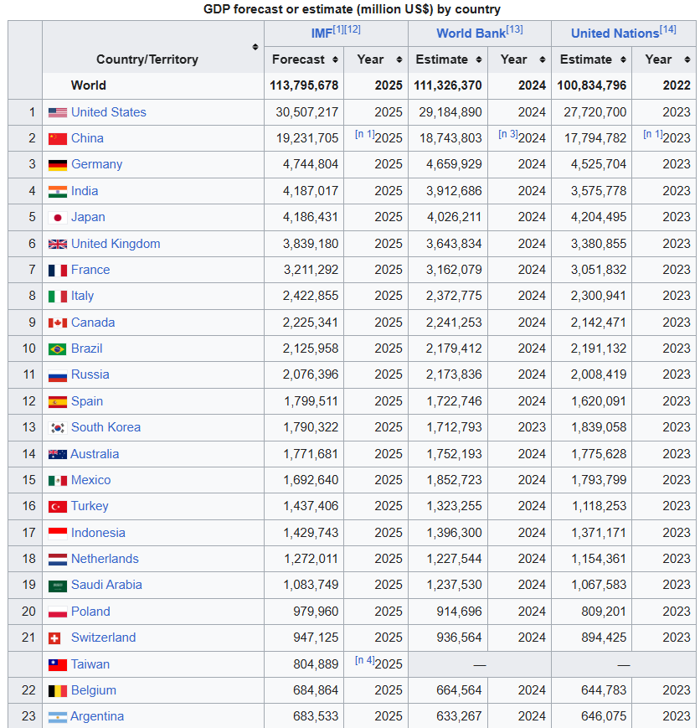Click the Spain flag icon
This screenshot has width=700, height=728.
(58, 401)
